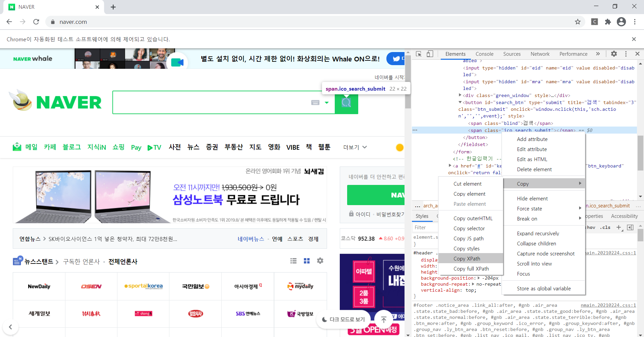Open DevTools settings gear

[614, 54]
